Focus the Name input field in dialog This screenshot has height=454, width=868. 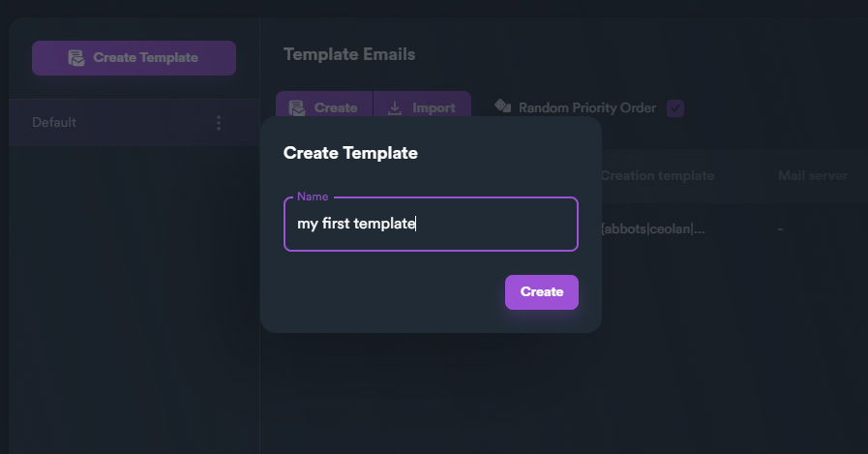(431, 225)
